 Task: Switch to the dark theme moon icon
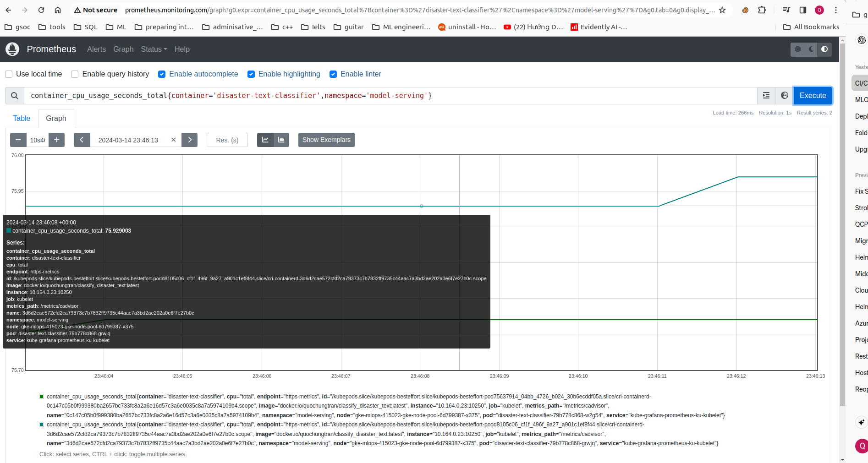[x=811, y=49]
